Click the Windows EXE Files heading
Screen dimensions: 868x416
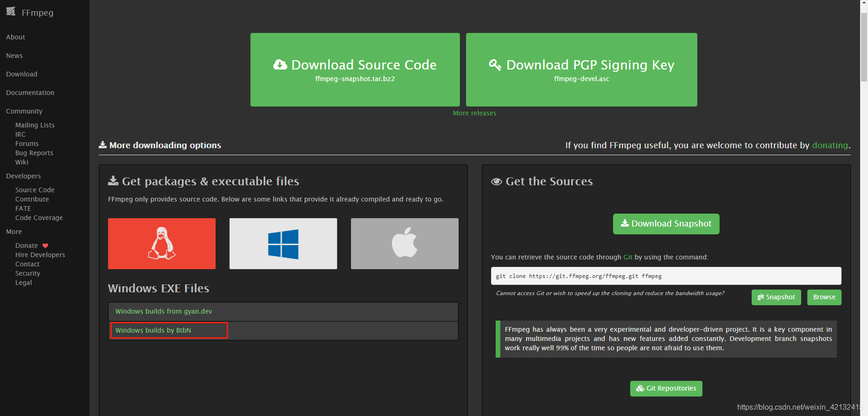click(x=159, y=289)
